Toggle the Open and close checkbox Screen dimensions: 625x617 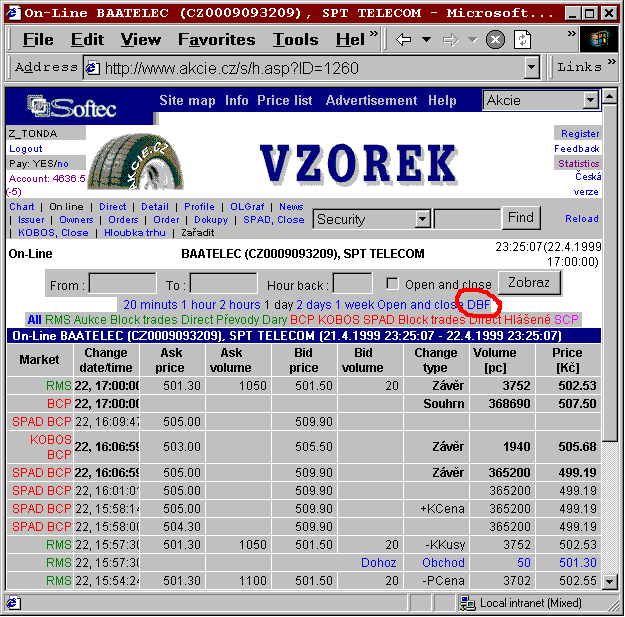[392, 284]
